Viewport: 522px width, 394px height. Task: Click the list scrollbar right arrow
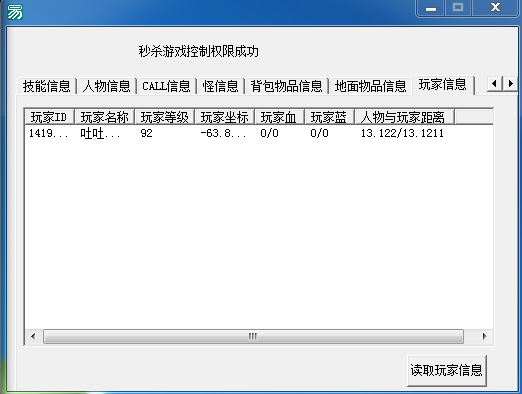click(x=484, y=336)
